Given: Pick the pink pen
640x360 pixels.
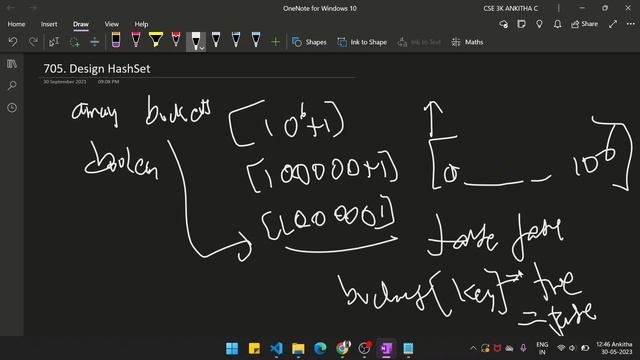Looking at the screenshot, I should click(136, 40).
